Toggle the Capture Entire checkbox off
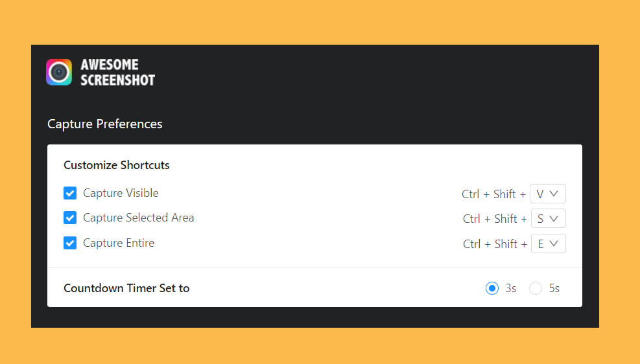Viewport: 640px width, 364px height. [x=70, y=243]
